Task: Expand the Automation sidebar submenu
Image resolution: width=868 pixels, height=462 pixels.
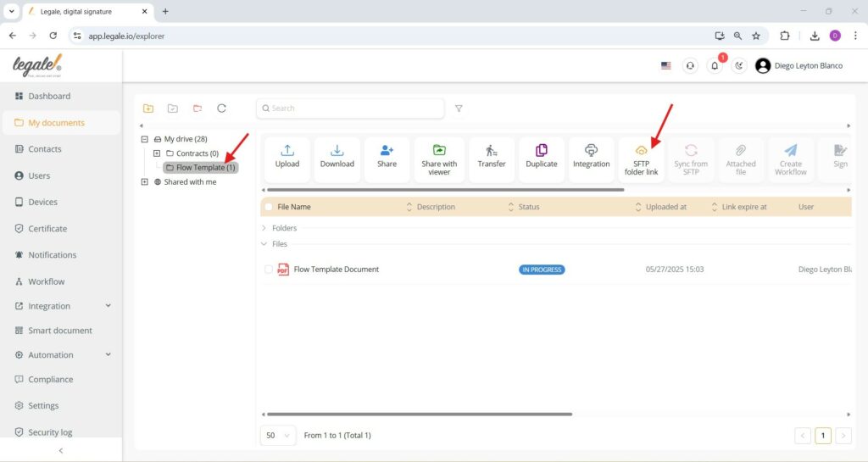Action: [x=108, y=354]
